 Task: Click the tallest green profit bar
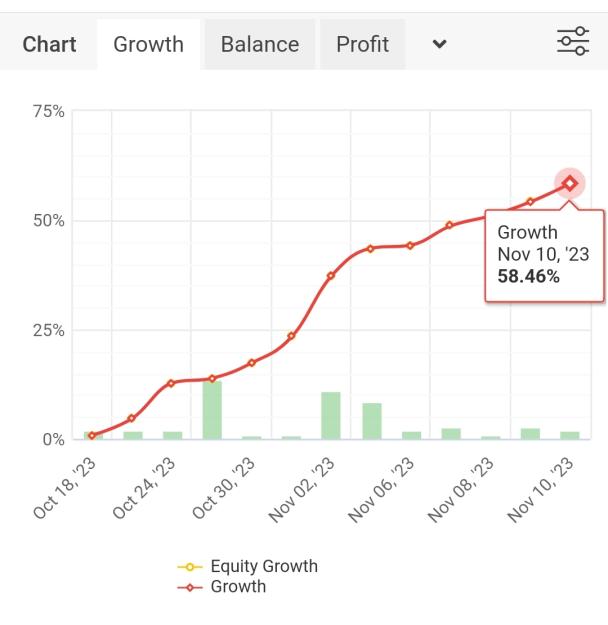coord(212,410)
